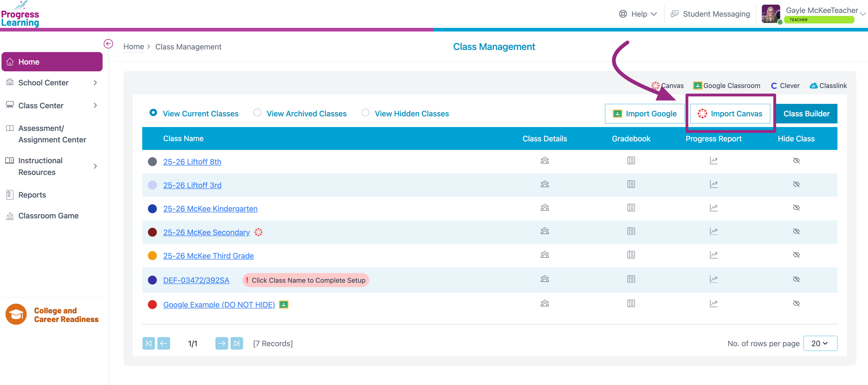Hide the Google Example class
The height and width of the screenshot is (385, 868).
(796, 304)
